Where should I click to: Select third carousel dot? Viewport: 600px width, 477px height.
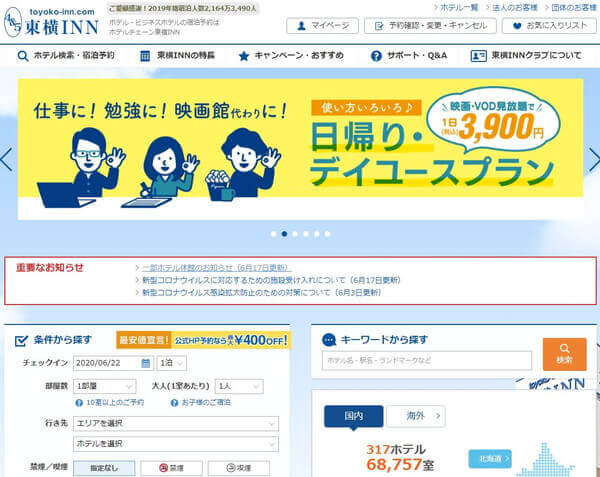295,234
